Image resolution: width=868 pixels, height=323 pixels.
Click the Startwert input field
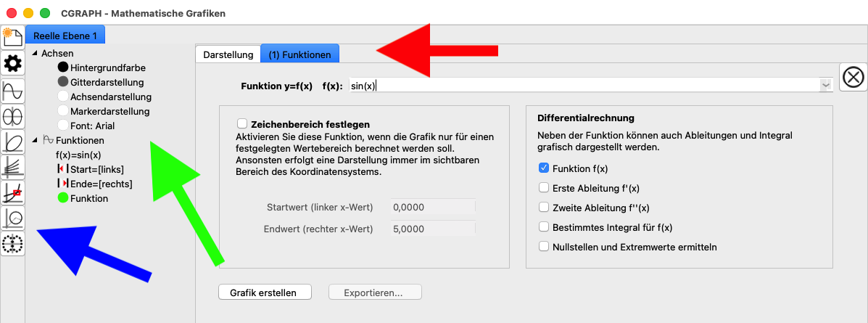433,207
